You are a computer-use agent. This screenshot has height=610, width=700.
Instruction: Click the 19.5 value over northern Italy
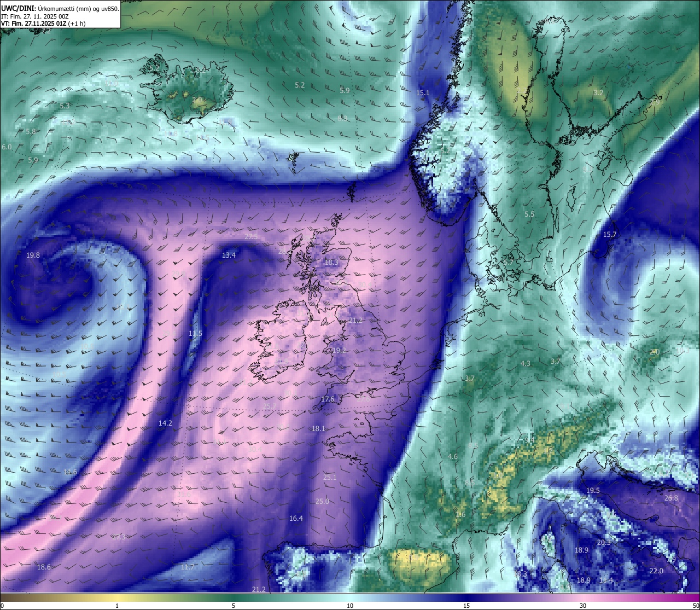click(593, 491)
